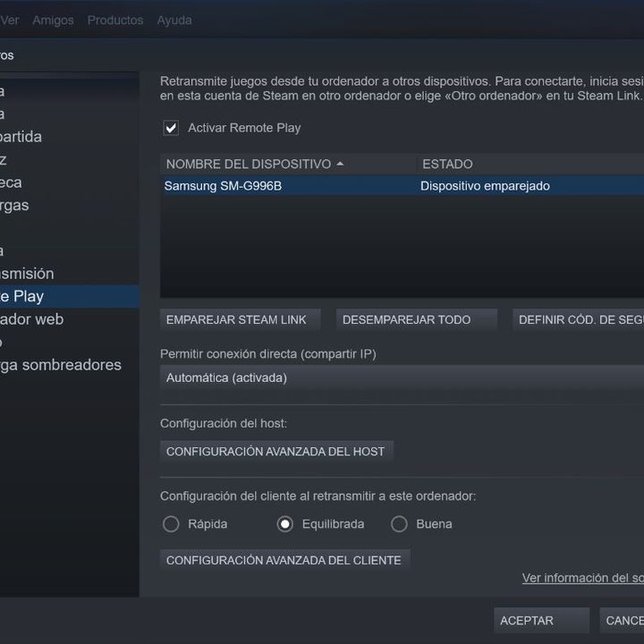Click the EMPAREJAR STEAM LINK button

tap(236, 319)
